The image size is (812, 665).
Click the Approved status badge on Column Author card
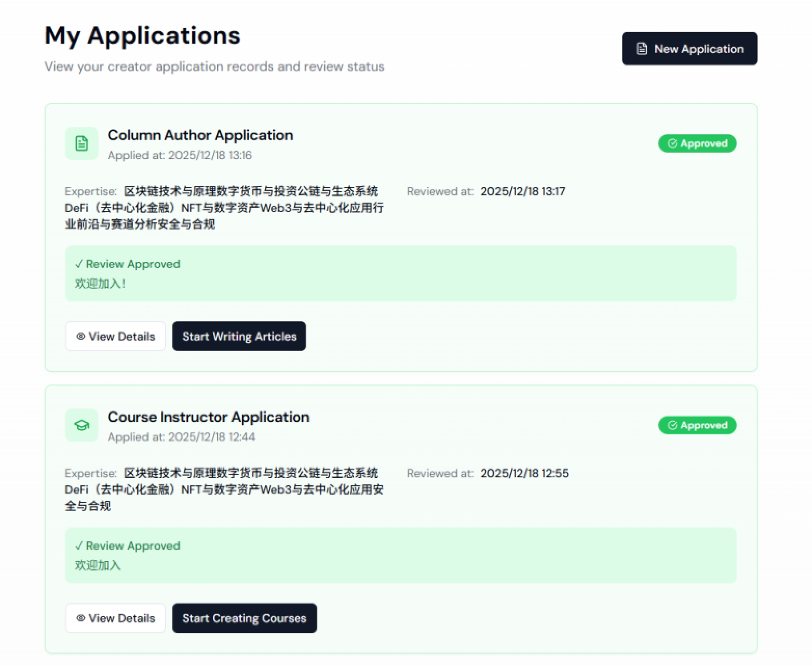coord(697,143)
